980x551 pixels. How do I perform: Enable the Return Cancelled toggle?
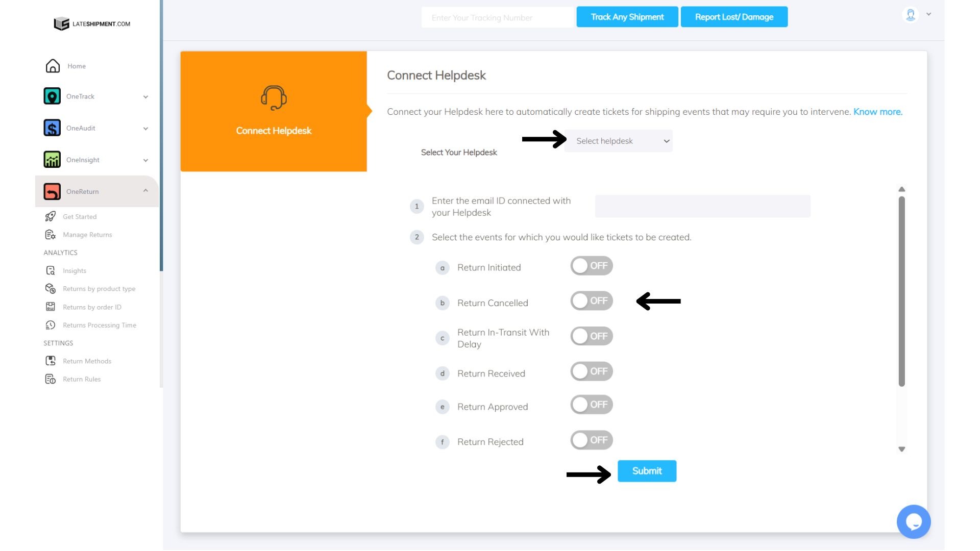[x=591, y=301]
